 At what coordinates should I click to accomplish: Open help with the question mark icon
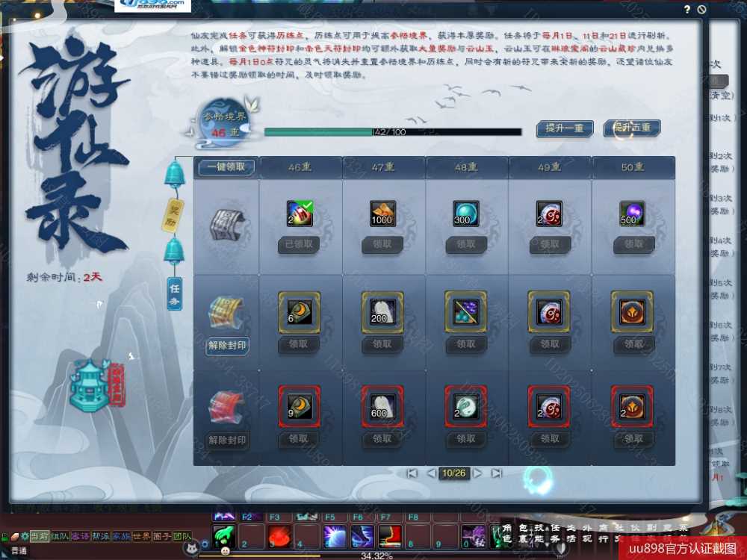click(687, 9)
